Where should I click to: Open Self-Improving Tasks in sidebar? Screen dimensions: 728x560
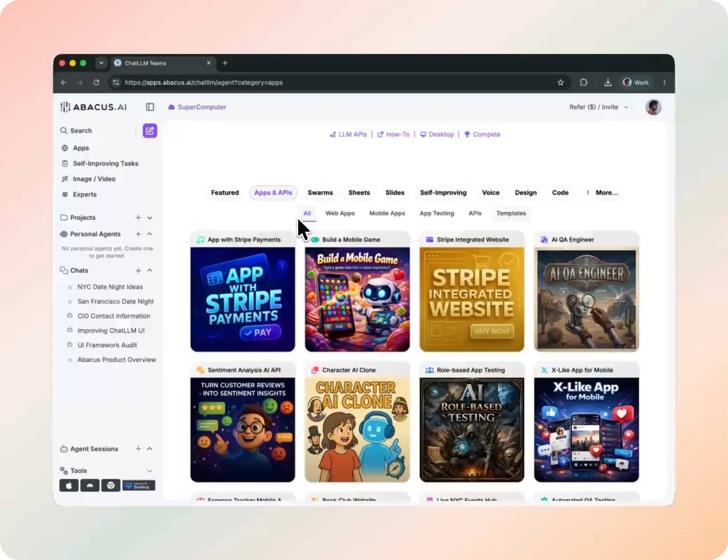point(106,163)
